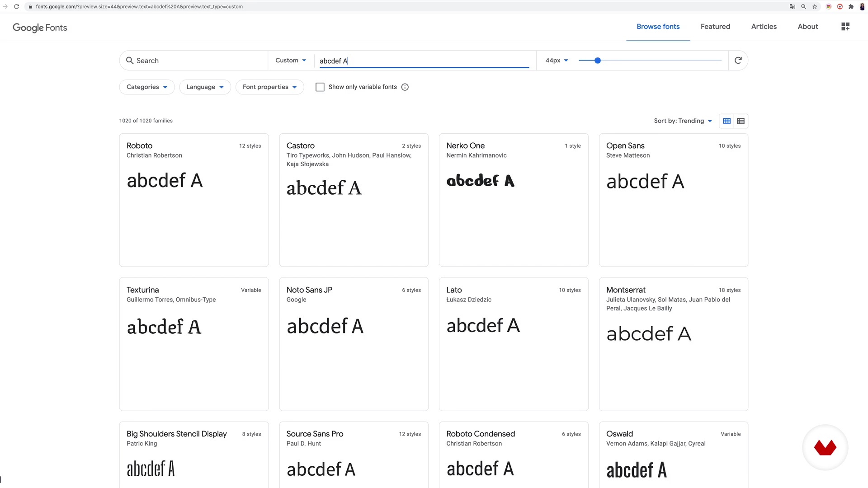Click the font size slider handle

(597, 61)
